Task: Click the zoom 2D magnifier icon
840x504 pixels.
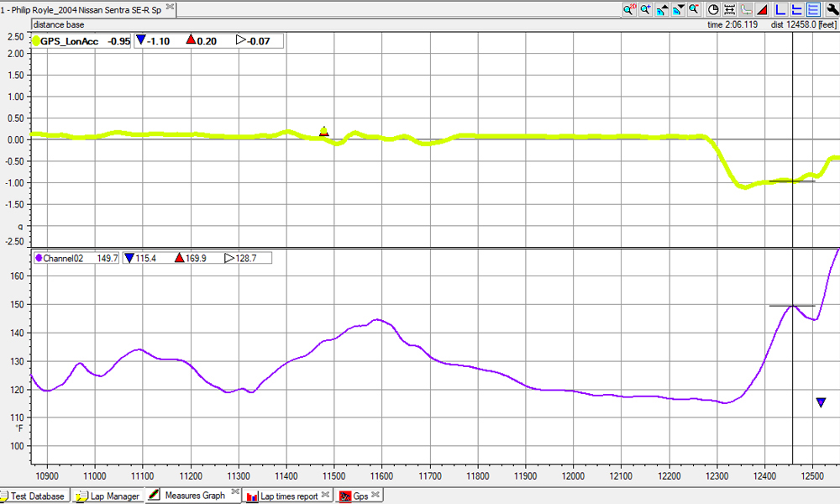Action: (x=629, y=10)
